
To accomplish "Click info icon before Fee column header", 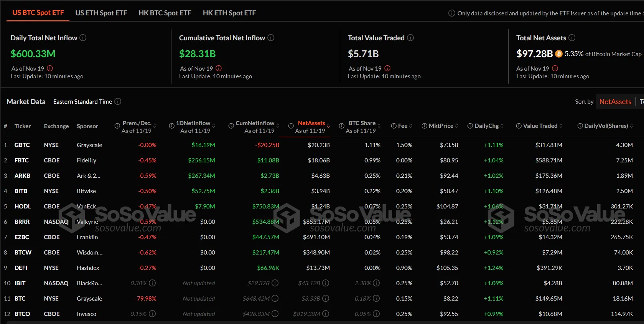I will coord(394,126).
